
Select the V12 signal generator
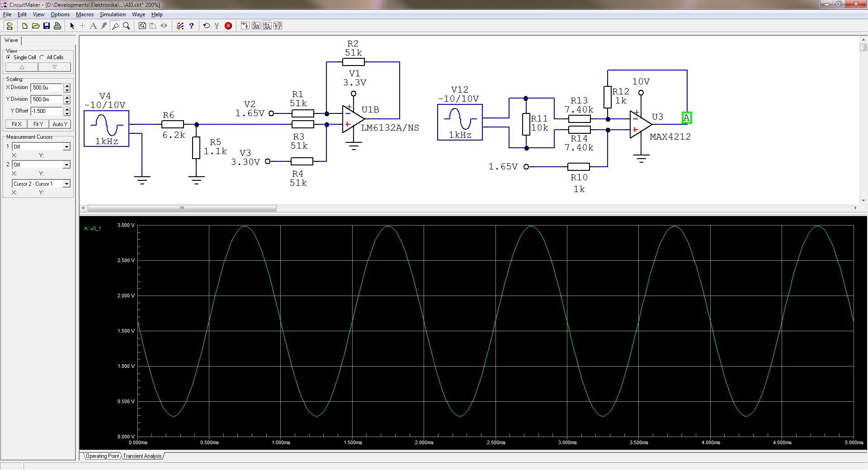point(460,122)
